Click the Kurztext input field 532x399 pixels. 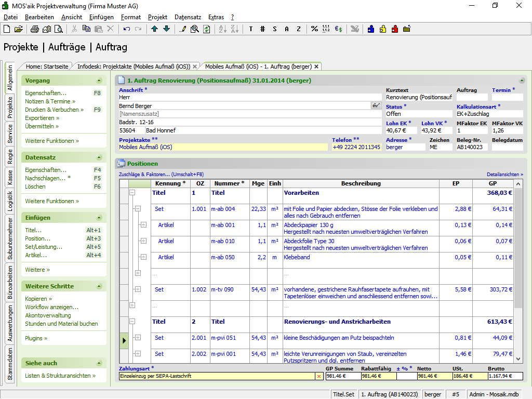(x=419, y=97)
